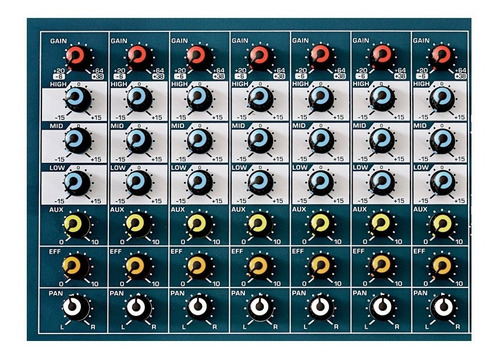The height and width of the screenshot is (363, 500).
Task: Click the MID EQ knob on channel five
Action: coord(321,140)
